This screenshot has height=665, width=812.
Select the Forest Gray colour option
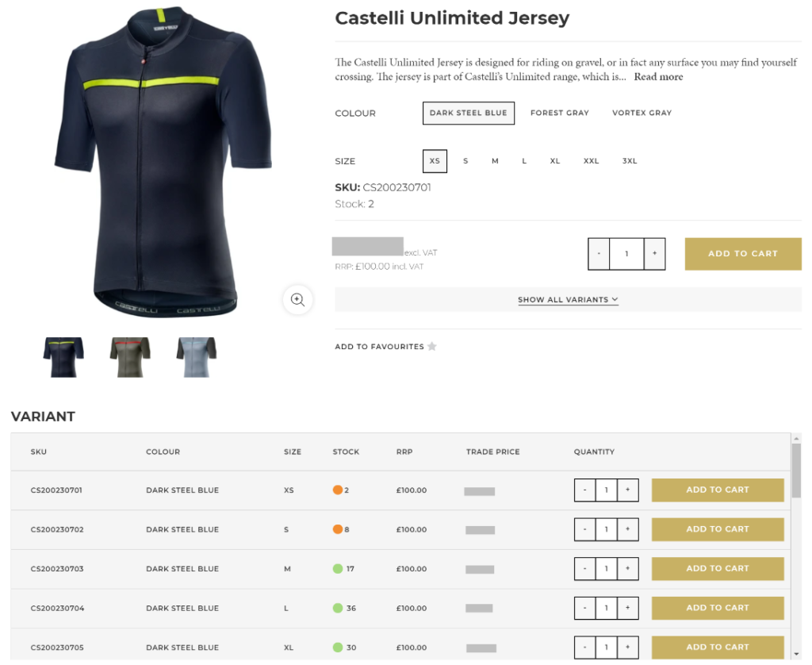(559, 113)
